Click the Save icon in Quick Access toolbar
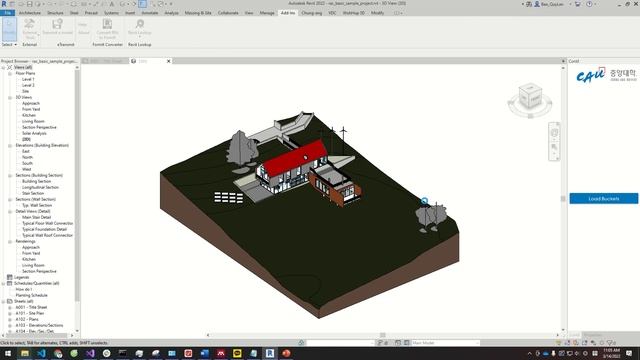 29,4
